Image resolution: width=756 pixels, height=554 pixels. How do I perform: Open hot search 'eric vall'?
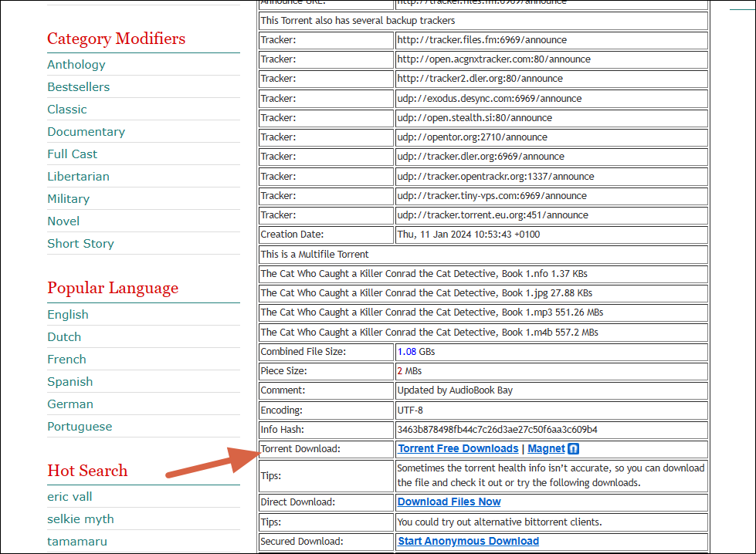click(70, 497)
